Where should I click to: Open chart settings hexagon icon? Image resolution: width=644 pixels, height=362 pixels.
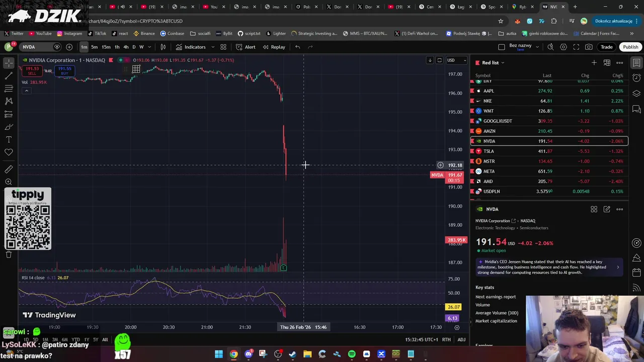(x=563, y=47)
